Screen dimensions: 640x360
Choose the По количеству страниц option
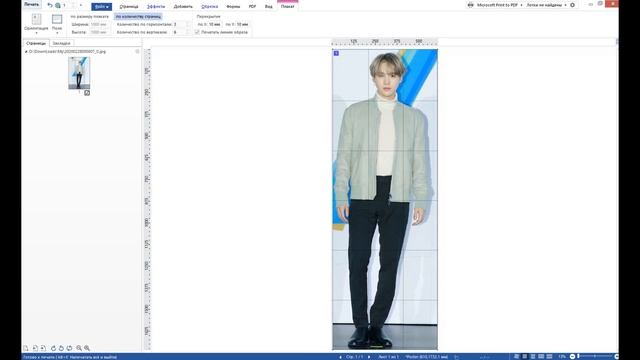(x=138, y=17)
